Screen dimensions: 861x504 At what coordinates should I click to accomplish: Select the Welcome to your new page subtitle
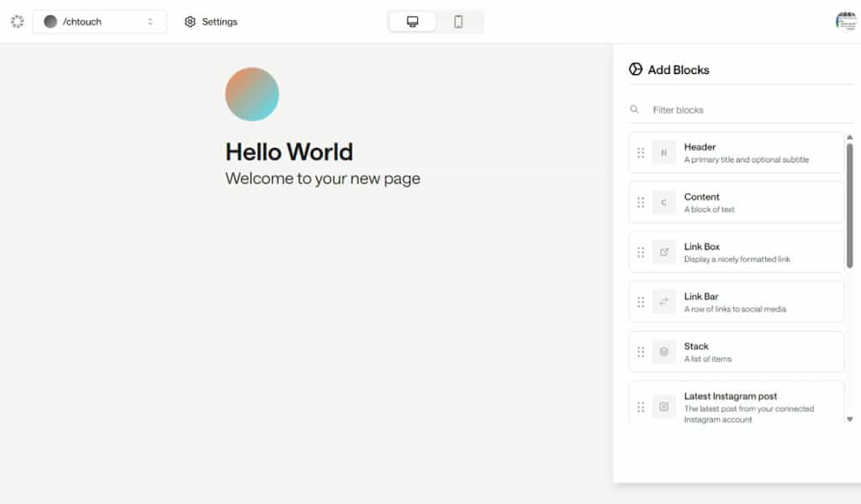[x=323, y=178]
